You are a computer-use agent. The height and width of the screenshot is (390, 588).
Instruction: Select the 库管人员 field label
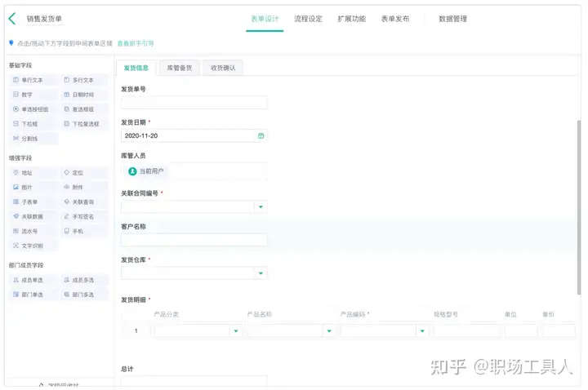(133, 156)
